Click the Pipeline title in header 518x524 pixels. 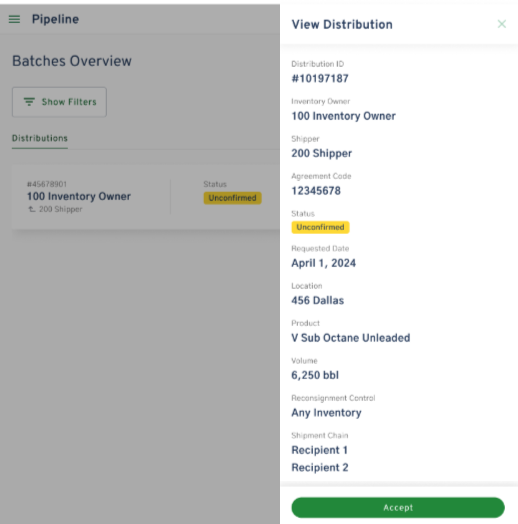pos(55,19)
